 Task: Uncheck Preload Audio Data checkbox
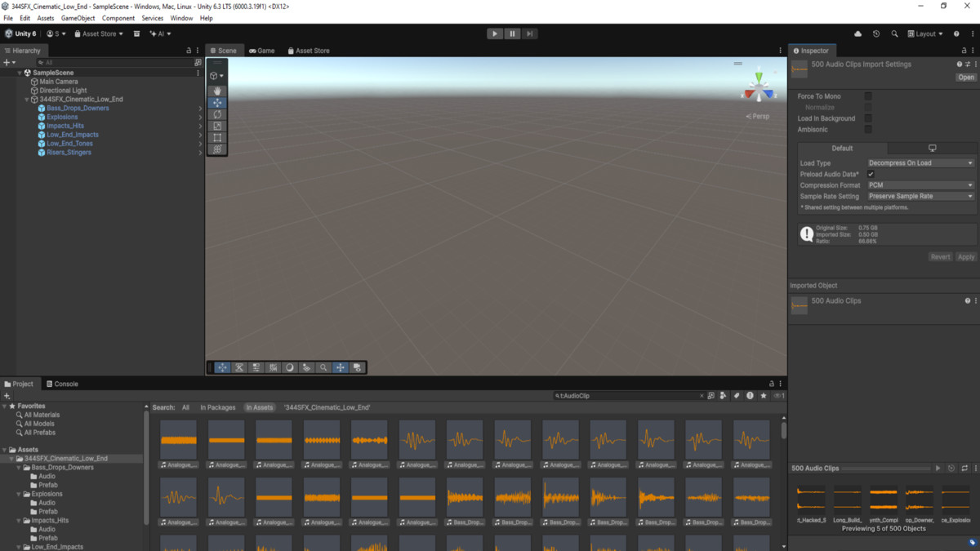tap(871, 174)
